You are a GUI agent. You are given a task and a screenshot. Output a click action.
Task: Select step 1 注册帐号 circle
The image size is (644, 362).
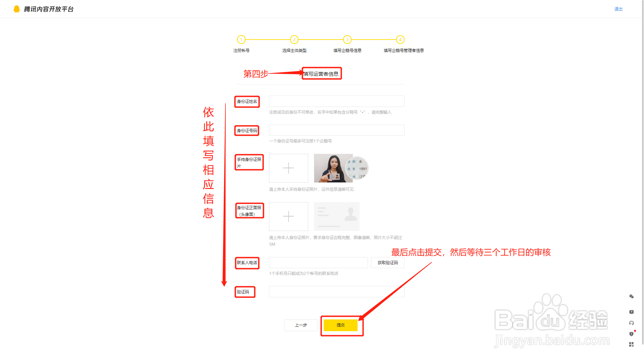tap(241, 40)
